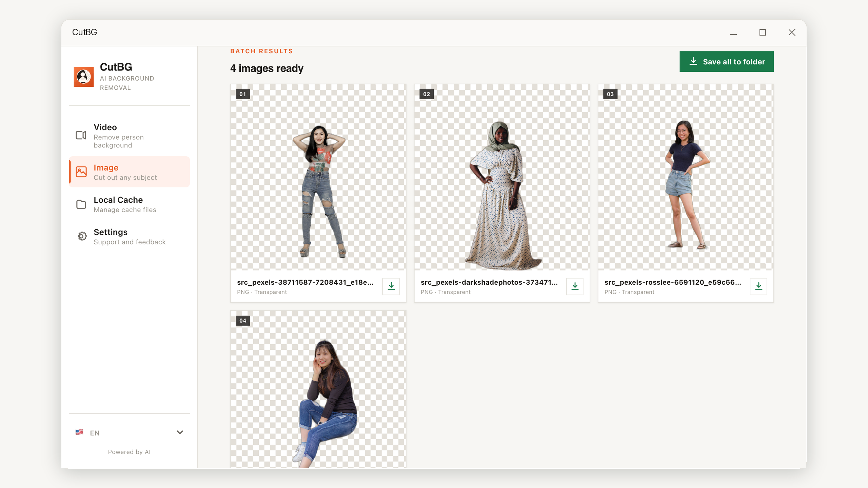
Task: Click filename src_pexels-38711587-7208431_e18e...
Action: 305,282
